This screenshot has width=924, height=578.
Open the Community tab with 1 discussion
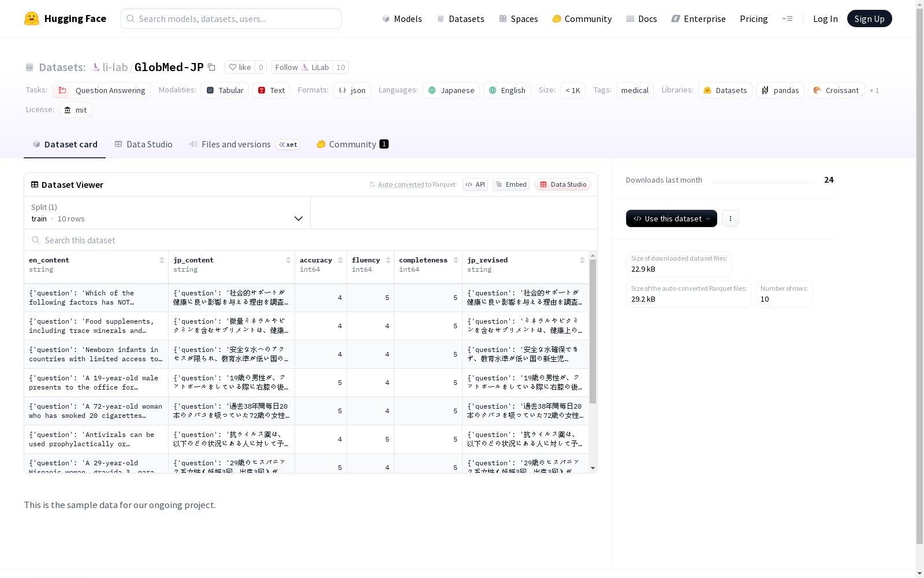[352, 144]
